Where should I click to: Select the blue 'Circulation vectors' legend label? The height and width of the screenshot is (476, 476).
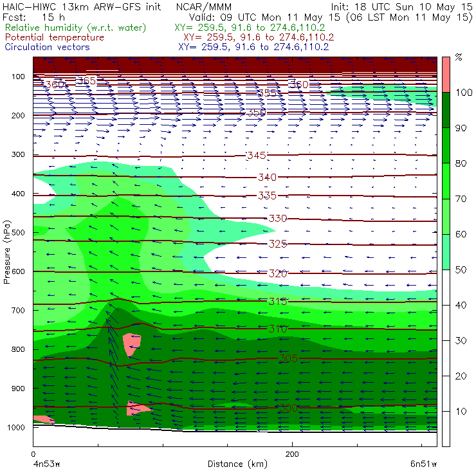click(48, 47)
